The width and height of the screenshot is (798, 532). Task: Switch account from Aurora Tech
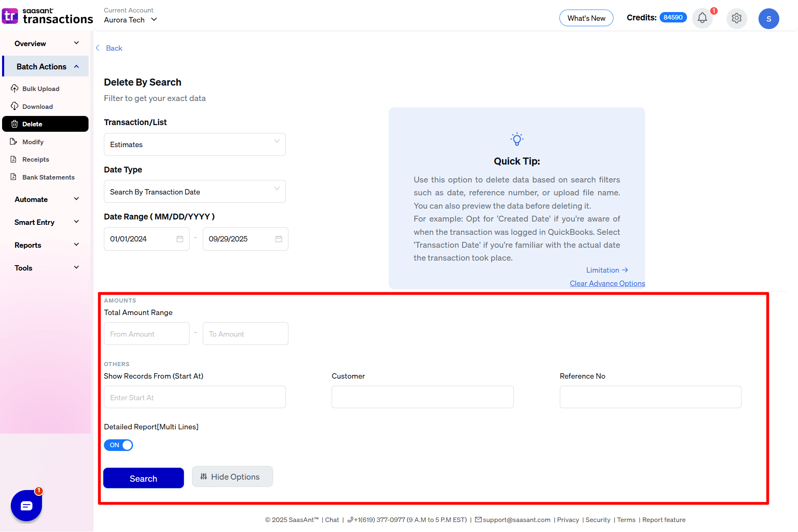(154, 20)
